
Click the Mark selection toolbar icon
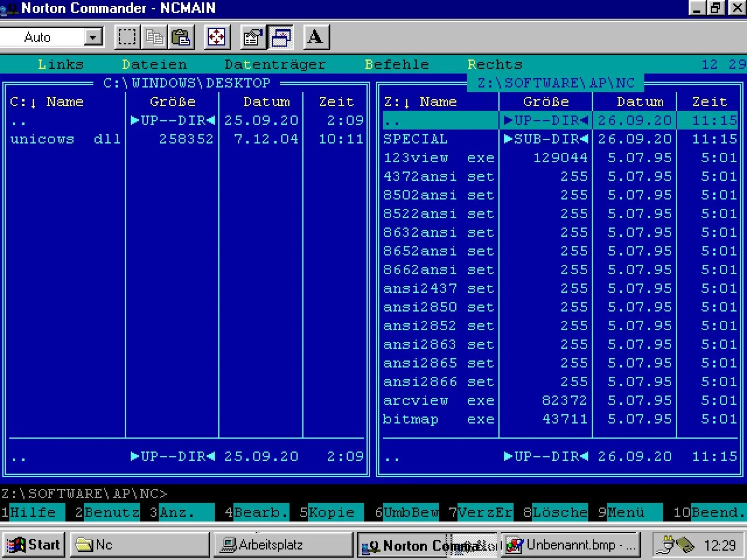pos(127,37)
